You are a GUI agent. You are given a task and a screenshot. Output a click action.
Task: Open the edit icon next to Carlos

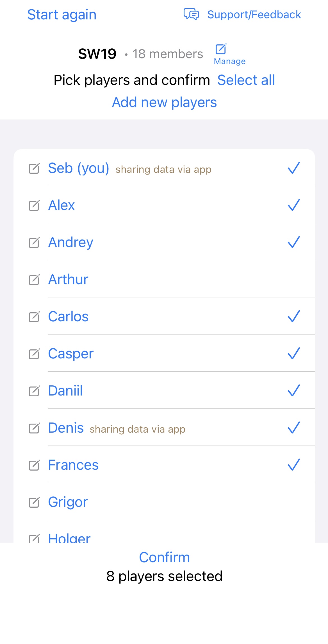tap(34, 317)
